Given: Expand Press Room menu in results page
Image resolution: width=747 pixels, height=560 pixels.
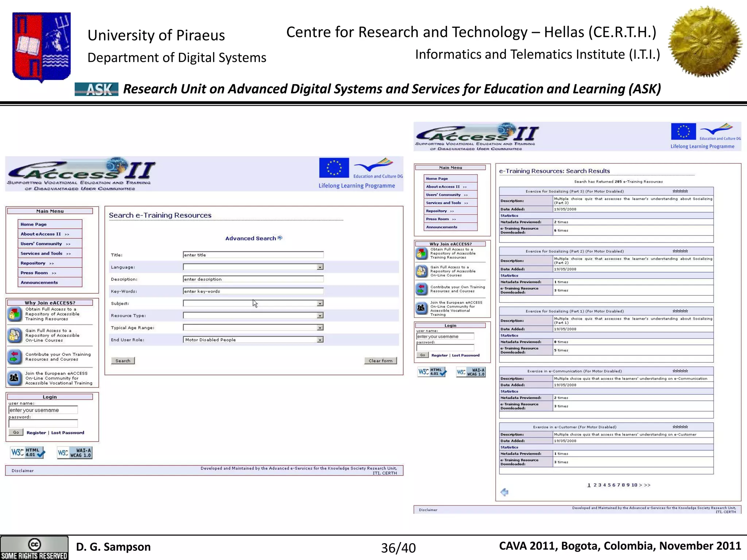Looking at the screenshot, I should coord(450,219).
